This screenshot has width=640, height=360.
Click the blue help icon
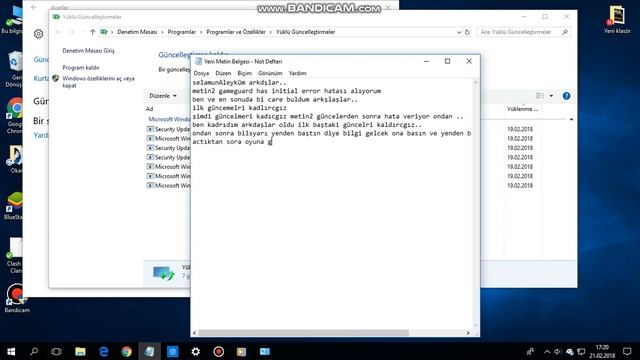(566, 96)
